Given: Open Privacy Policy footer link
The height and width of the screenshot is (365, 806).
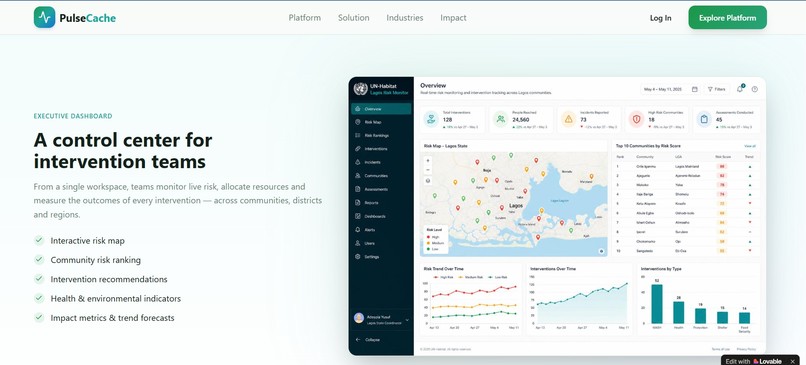Looking at the screenshot, I should coord(746,349).
